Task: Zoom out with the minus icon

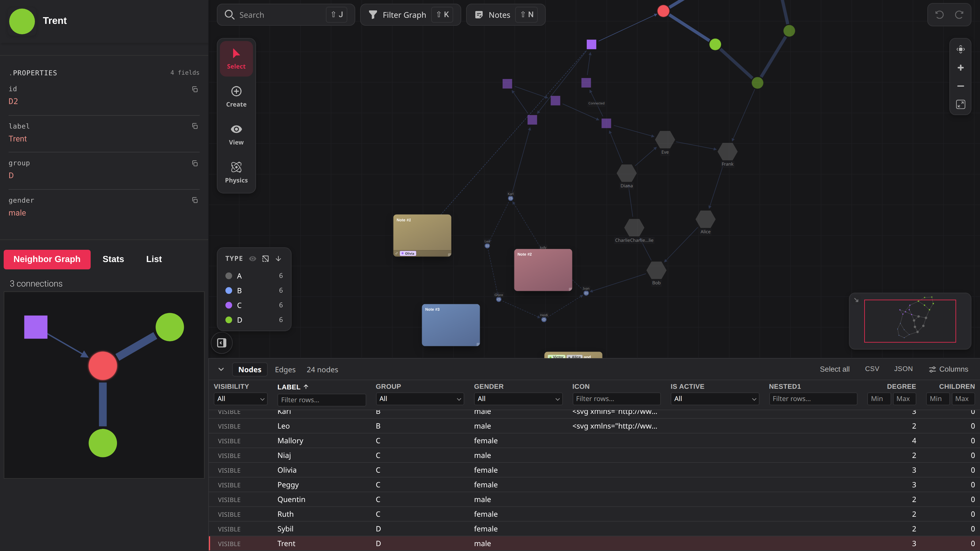Action: (961, 86)
